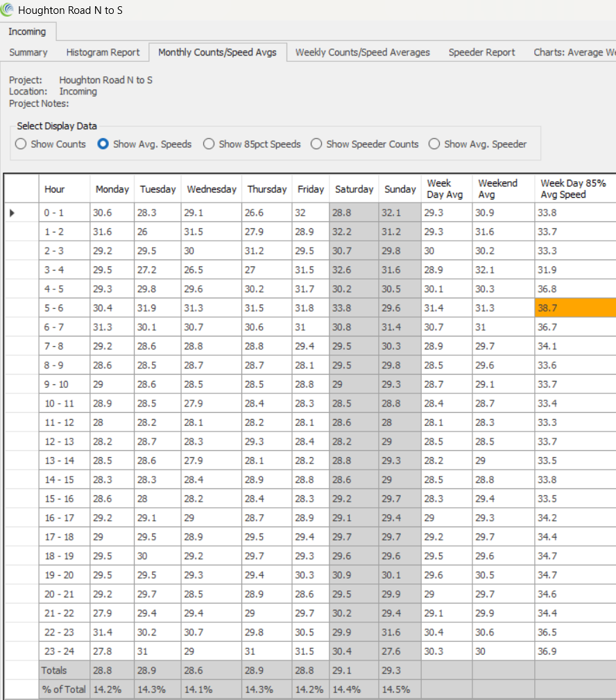
Task: Open the partially visible Charts: Average tab
Action: pyautogui.click(x=574, y=52)
